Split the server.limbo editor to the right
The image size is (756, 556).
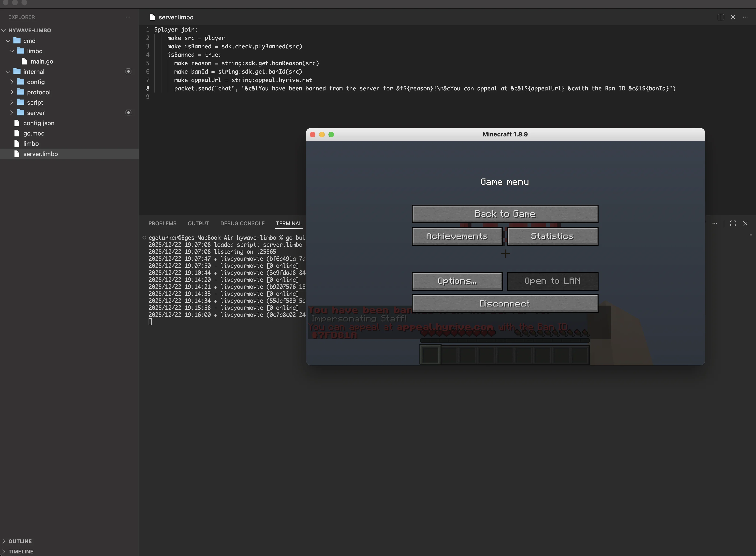pos(721,17)
